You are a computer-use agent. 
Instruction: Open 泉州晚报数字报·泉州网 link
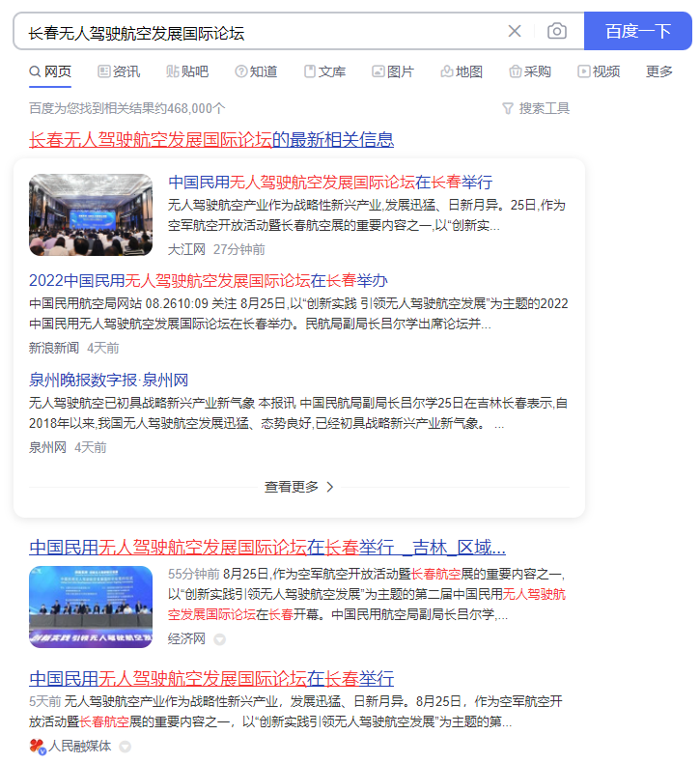pyautogui.click(x=108, y=380)
